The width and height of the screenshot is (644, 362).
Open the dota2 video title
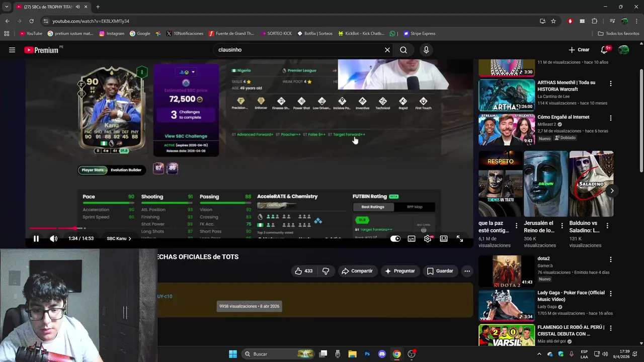point(543,259)
